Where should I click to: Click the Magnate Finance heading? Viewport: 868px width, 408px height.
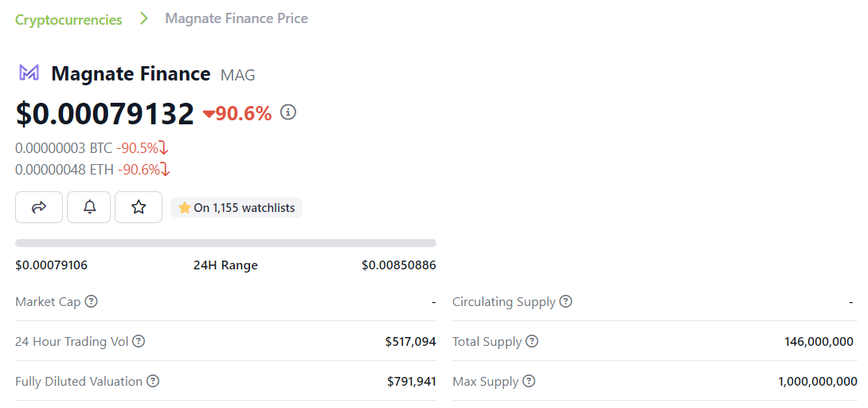click(x=131, y=73)
